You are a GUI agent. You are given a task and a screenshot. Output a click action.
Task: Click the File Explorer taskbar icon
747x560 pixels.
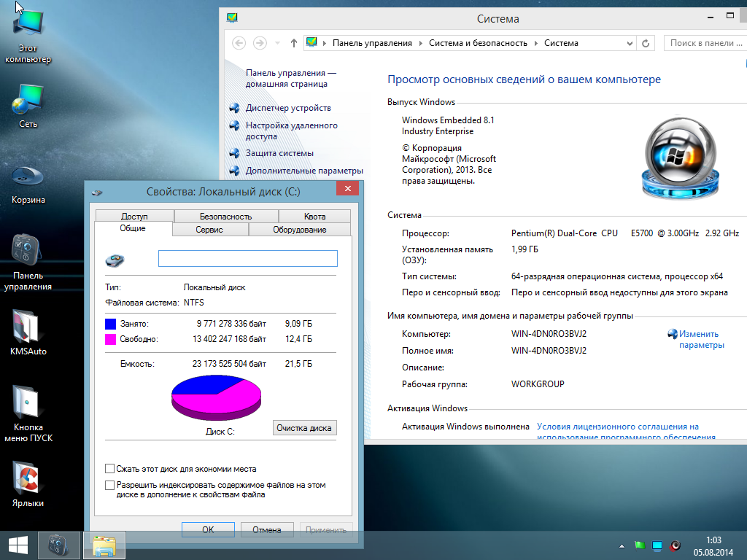104,545
